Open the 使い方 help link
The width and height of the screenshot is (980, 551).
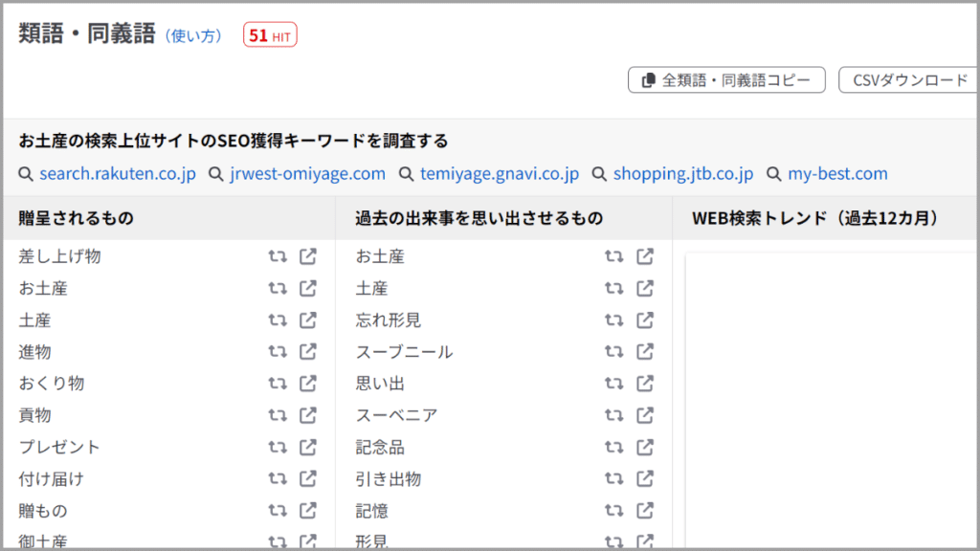click(x=194, y=36)
